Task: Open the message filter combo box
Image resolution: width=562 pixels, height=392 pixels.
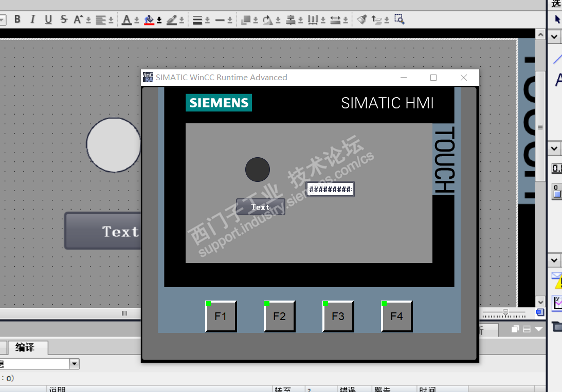Action: point(39,364)
